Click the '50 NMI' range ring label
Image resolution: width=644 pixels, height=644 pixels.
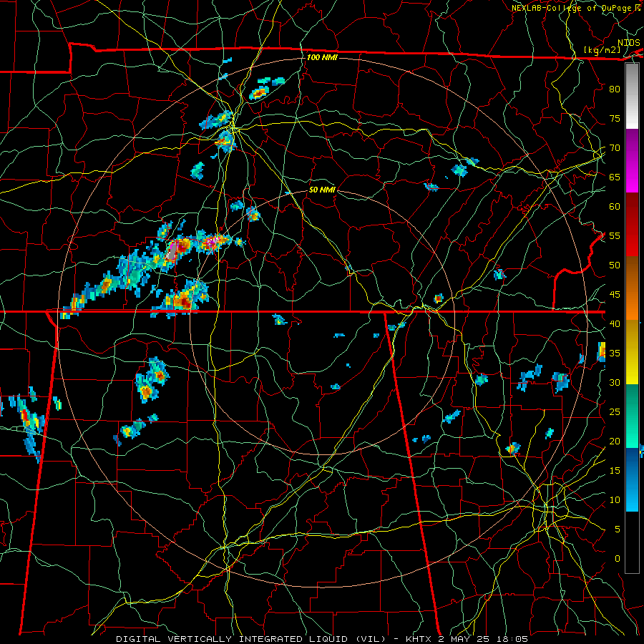pyautogui.click(x=322, y=190)
